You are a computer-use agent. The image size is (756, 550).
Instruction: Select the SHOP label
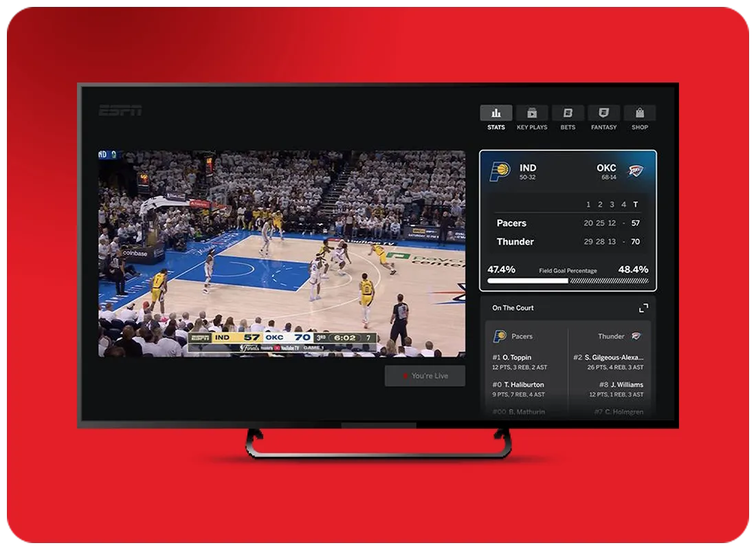(640, 127)
